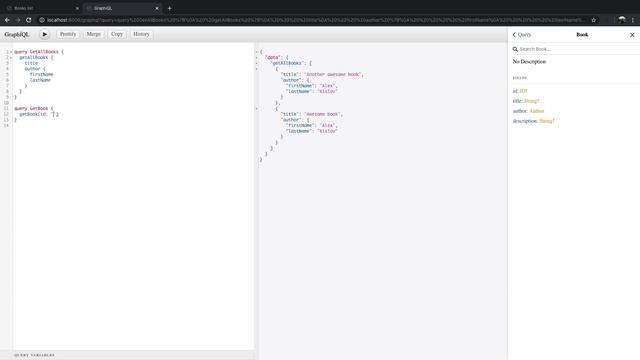Click "Another awesome book" in results
The width and height of the screenshot is (640, 360).
click(332, 75)
